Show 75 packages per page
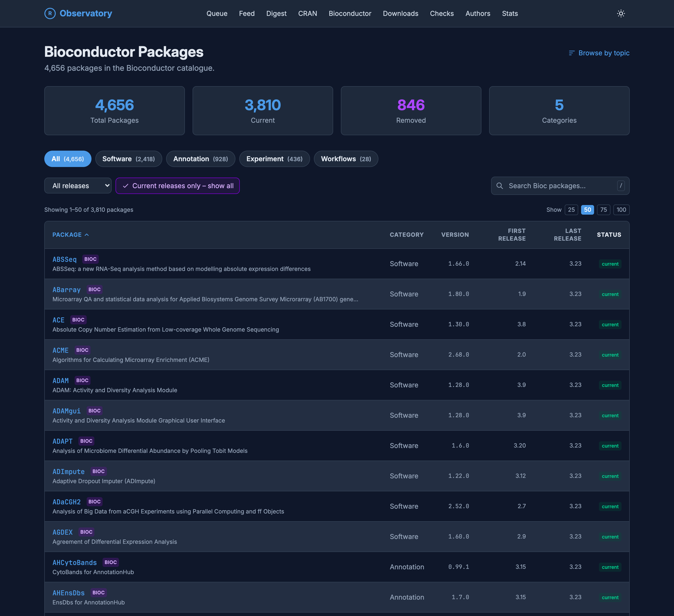The image size is (674, 616). [603, 210]
